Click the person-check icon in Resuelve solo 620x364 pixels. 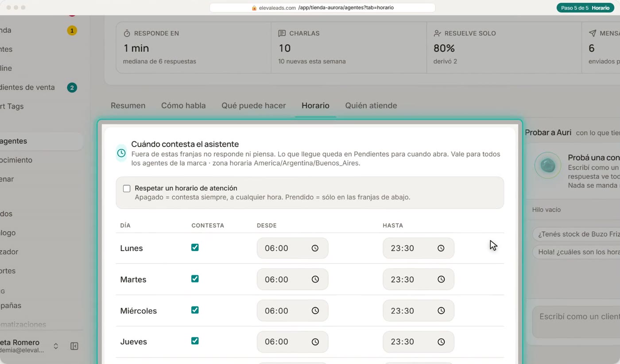click(x=437, y=33)
